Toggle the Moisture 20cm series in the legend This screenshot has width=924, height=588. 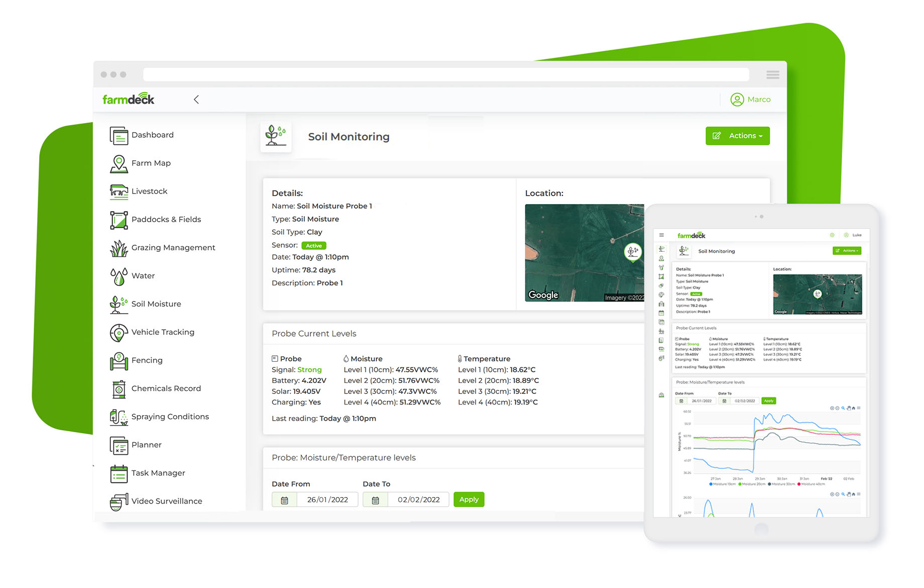(752, 484)
